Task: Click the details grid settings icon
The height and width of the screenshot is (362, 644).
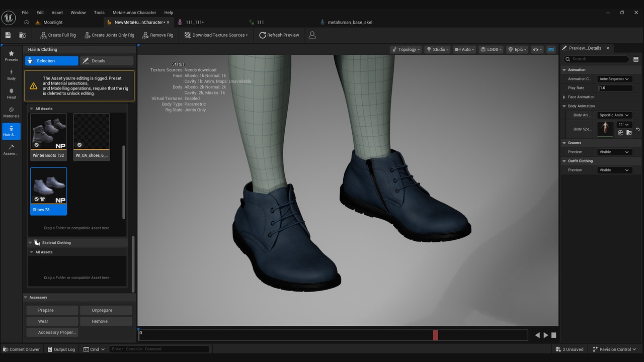Action: pos(636,59)
